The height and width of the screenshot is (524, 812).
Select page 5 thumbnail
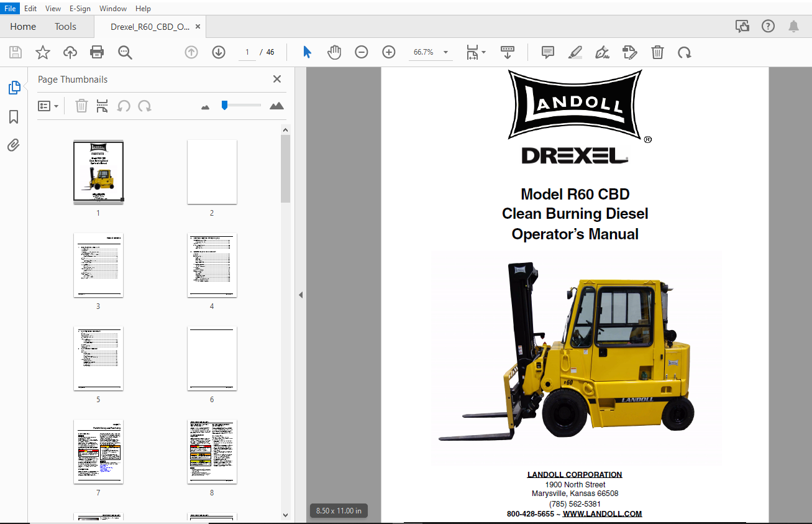point(98,359)
